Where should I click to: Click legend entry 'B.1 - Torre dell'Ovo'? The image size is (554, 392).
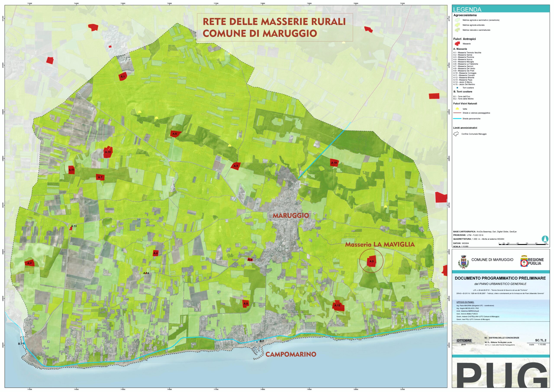[462, 97]
